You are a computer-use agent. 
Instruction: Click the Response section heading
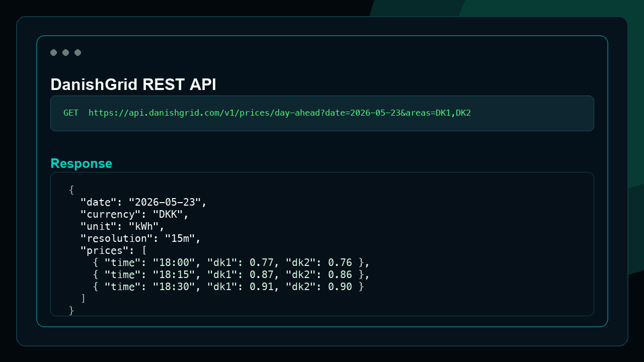click(x=81, y=163)
